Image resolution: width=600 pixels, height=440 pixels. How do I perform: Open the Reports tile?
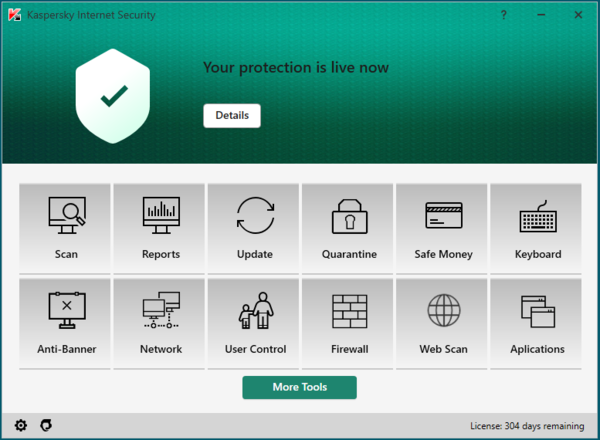coord(159,228)
